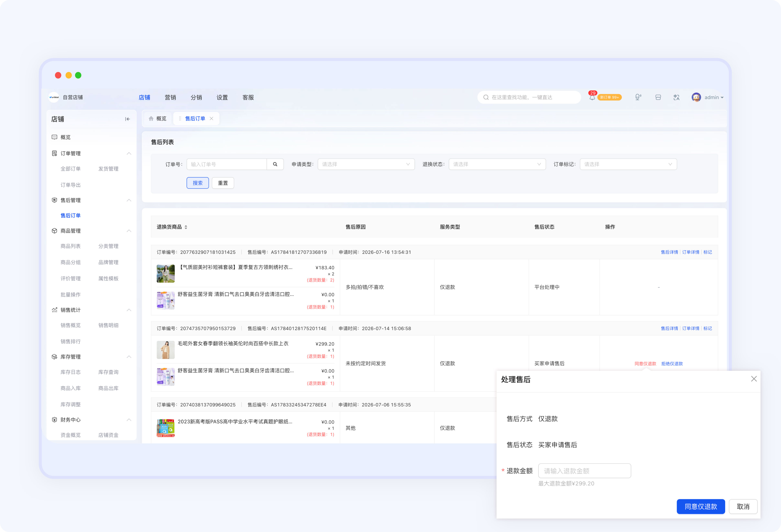Image resolution: width=781 pixels, height=532 pixels.
Task: Confirm with 同意仅退款 blue button
Action: click(701, 507)
